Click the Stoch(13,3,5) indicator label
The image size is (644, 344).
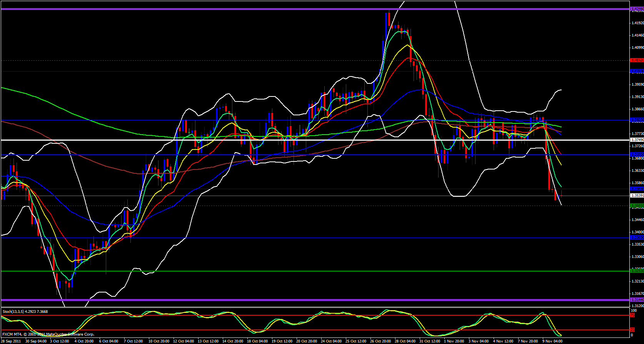pyautogui.click(x=25, y=312)
